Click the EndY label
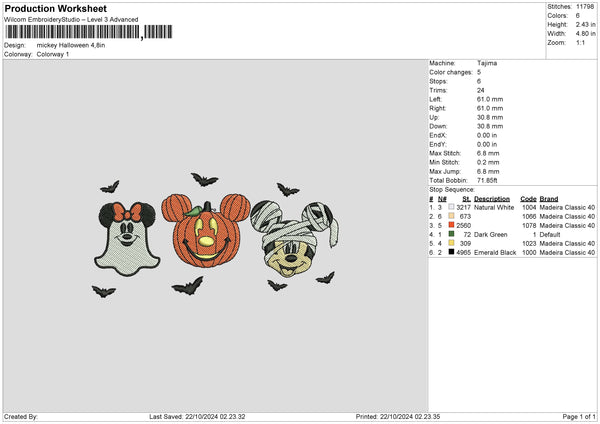Image resolution: width=600 pixels, height=424 pixels. click(438, 144)
